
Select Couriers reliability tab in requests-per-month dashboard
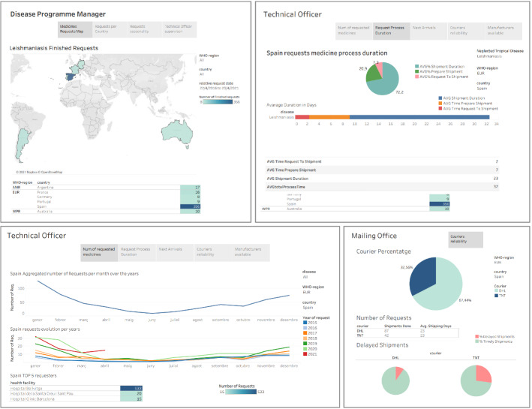point(213,252)
